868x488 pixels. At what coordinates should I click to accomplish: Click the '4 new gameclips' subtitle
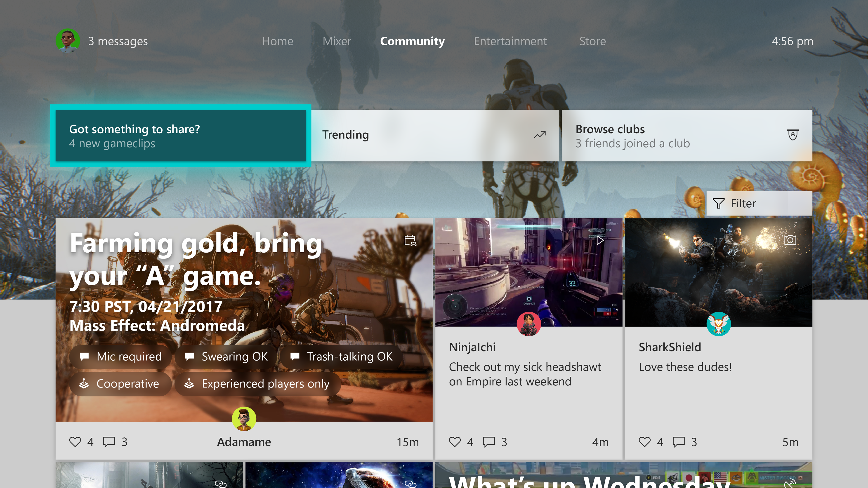[x=112, y=143]
